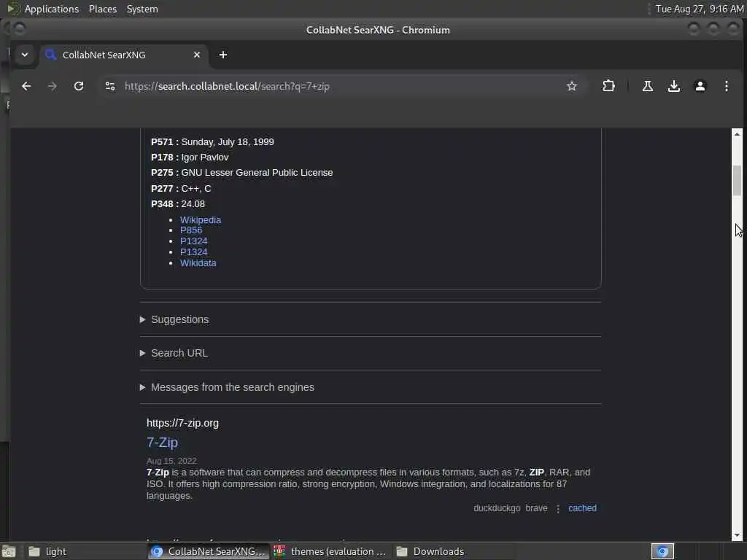747x560 pixels.
Task: Open the profile avatar menu
Action: [x=700, y=86]
